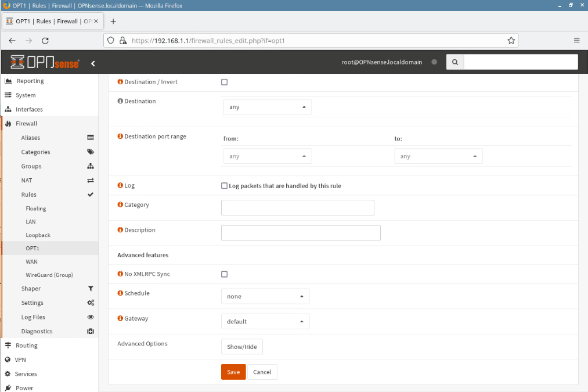
Task: Enable the Destination / Invert checkbox
Action: point(225,82)
